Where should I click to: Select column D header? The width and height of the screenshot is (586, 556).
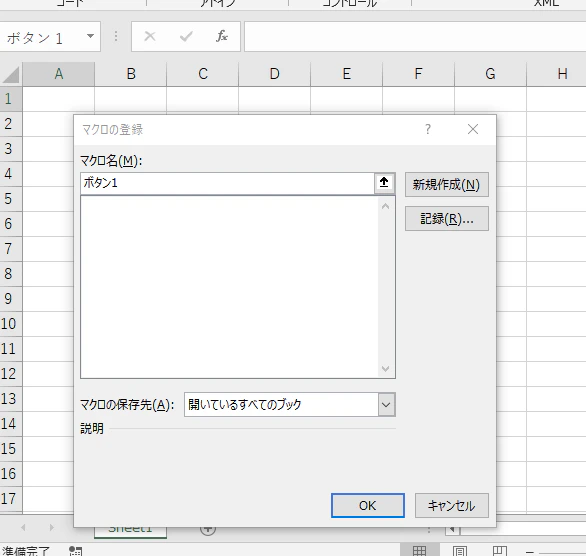point(274,74)
